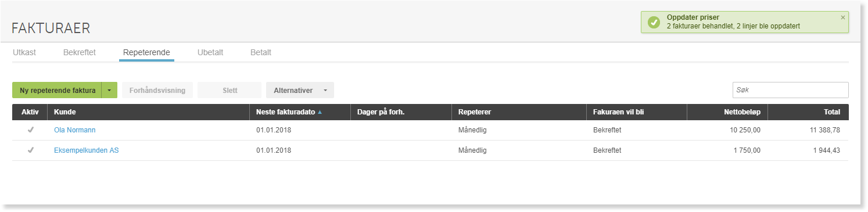Click total 11 388,78
The height and width of the screenshot is (212, 868).
point(824,130)
